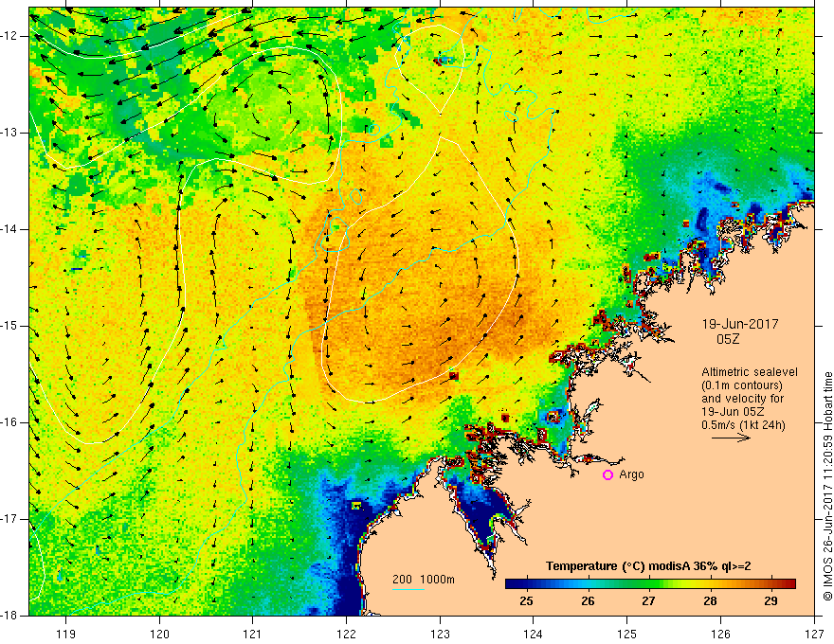The image size is (834, 644).
Task: Click longitude axis label 127
Action: pyautogui.click(x=814, y=634)
